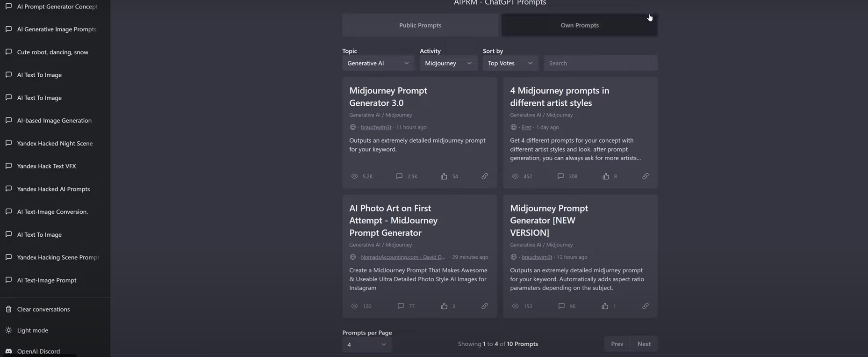Expand the Activity dropdown set to Midjourney

pos(448,63)
